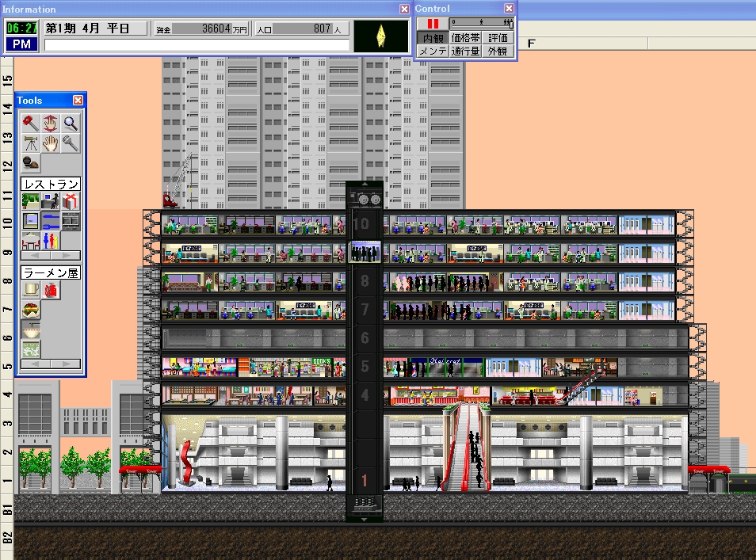Select the demolish hammer tool
Image resolution: width=756 pixels, height=560 pixels.
(x=30, y=124)
